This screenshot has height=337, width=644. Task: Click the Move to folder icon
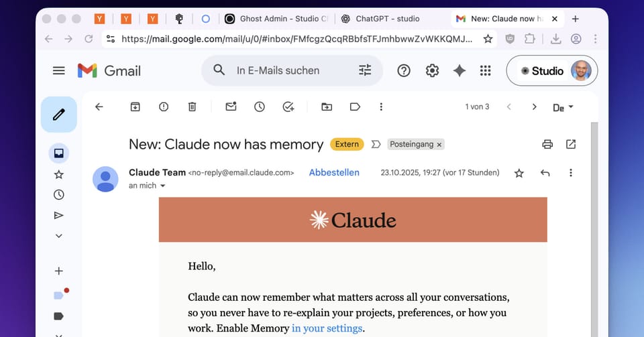point(327,107)
